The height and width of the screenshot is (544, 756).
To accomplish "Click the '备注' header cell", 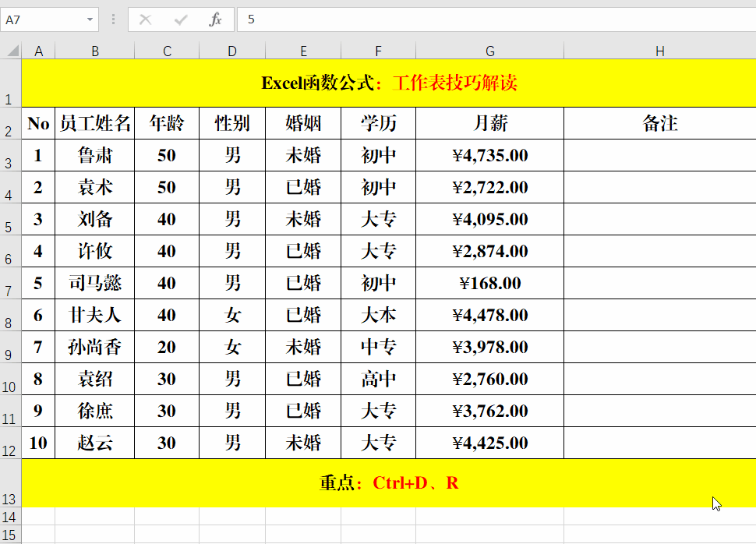I will (x=660, y=123).
